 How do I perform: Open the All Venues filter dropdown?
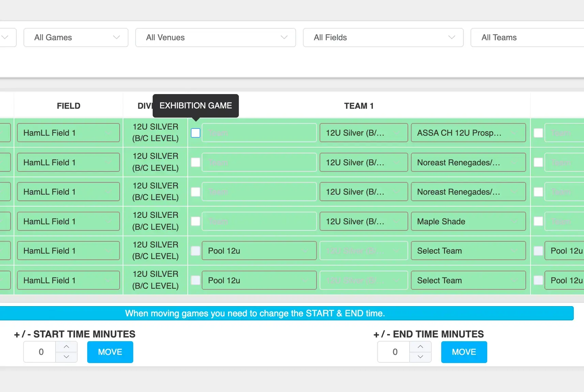[215, 37]
